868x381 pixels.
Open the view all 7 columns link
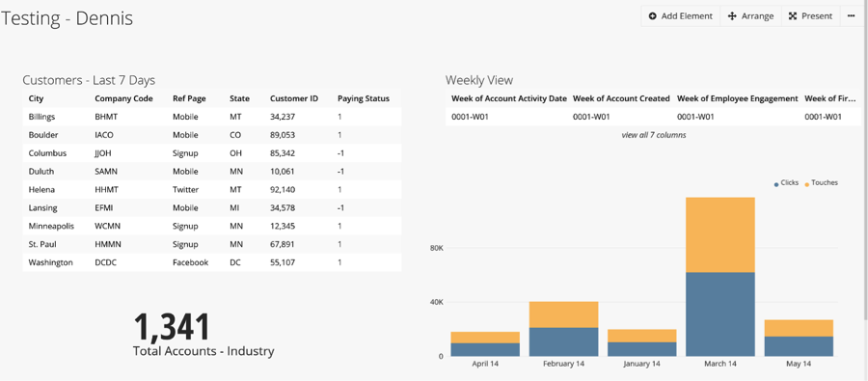(x=653, y=135)
